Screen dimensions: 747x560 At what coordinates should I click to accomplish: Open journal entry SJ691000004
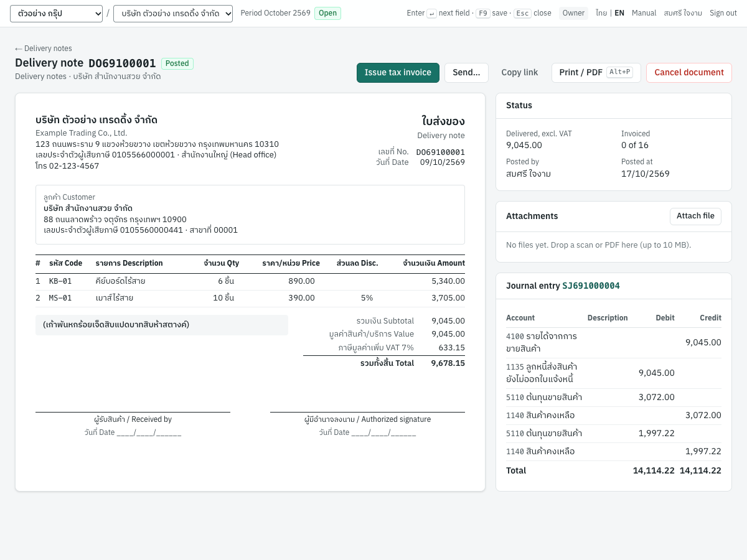[x=591, y=286]
